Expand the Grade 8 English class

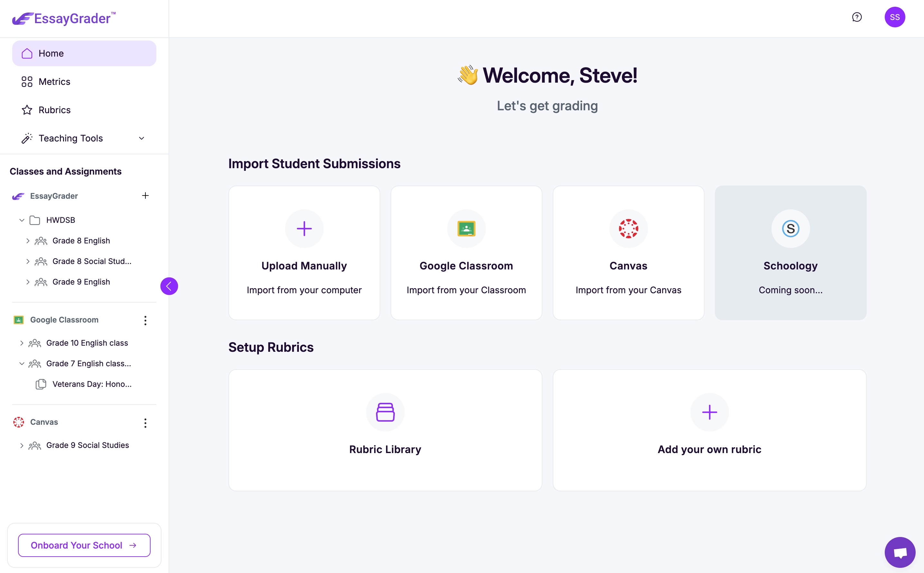pos(28,241)
